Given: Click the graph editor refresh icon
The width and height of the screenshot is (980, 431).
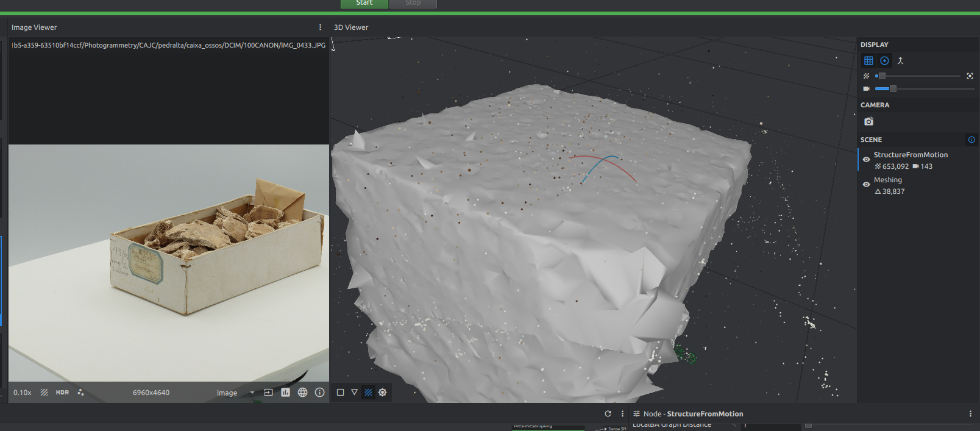Looking at the screenshot, I should [608, 413].
